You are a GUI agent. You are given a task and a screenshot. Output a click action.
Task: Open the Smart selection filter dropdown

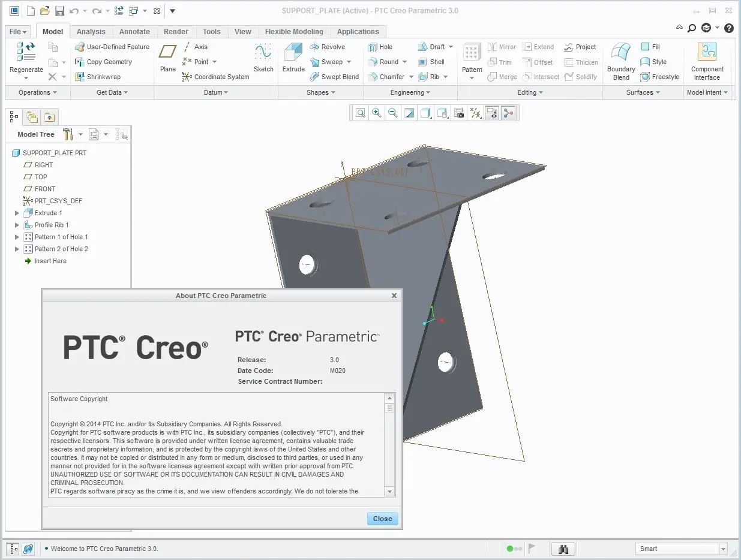[x=723, y=549]
